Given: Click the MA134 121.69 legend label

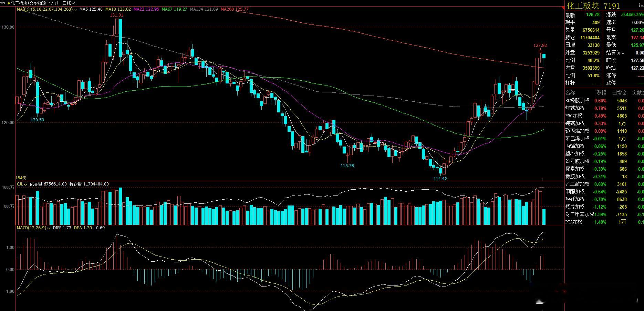Looking at the screenshot, I should 204,9.
